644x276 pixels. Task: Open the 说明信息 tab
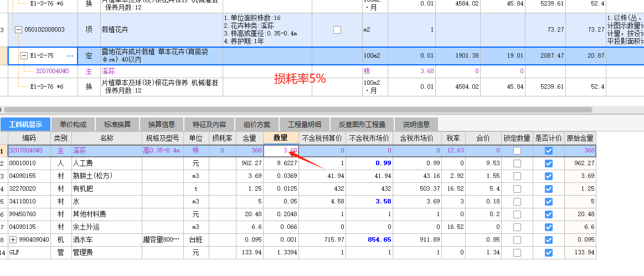coord(416,124)
